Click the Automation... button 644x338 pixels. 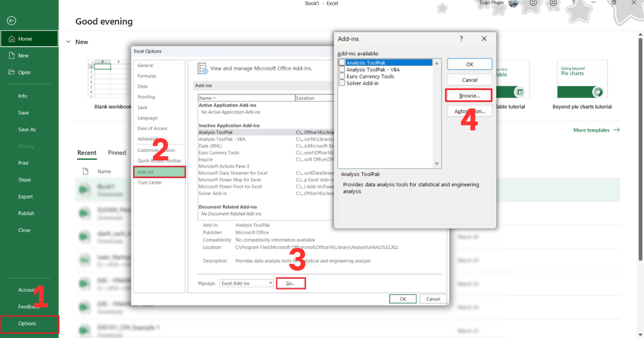click(470, 111)
